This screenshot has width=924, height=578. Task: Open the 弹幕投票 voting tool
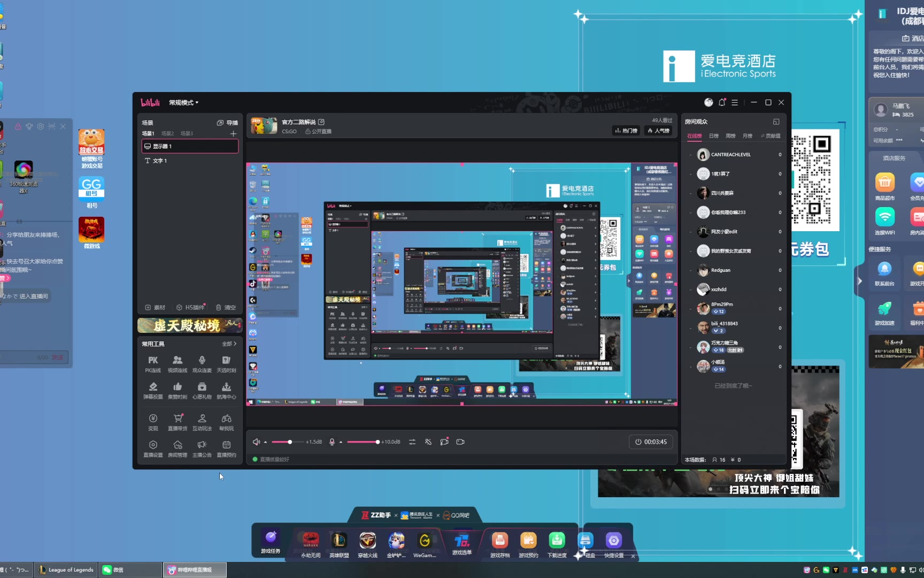coord(153,390)
